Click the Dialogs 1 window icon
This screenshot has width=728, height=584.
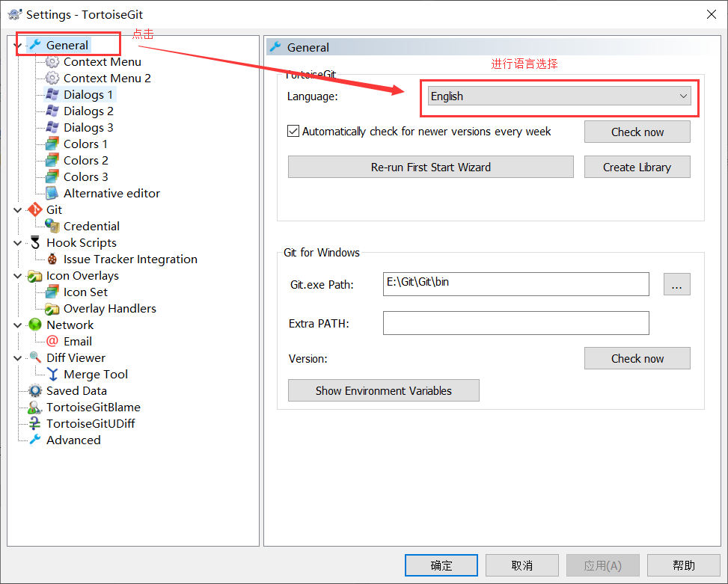(x=52, y=95)
